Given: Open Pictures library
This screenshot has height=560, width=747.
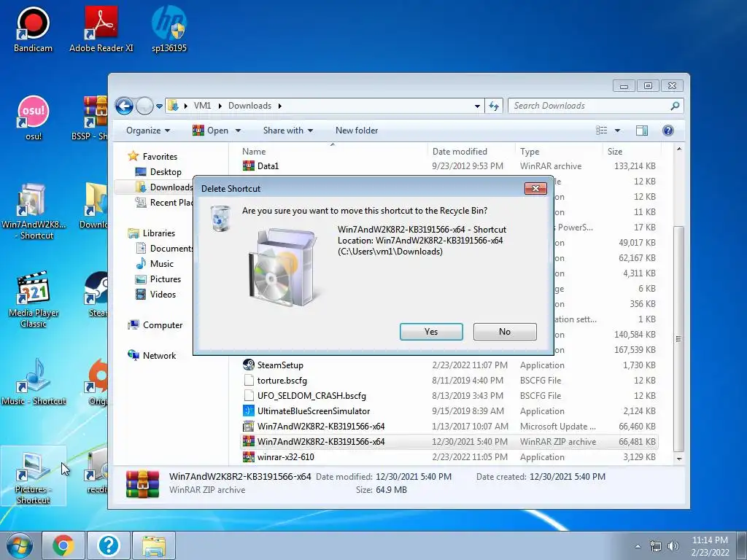Looking at the screenshot, I should [x=158, y=279].
